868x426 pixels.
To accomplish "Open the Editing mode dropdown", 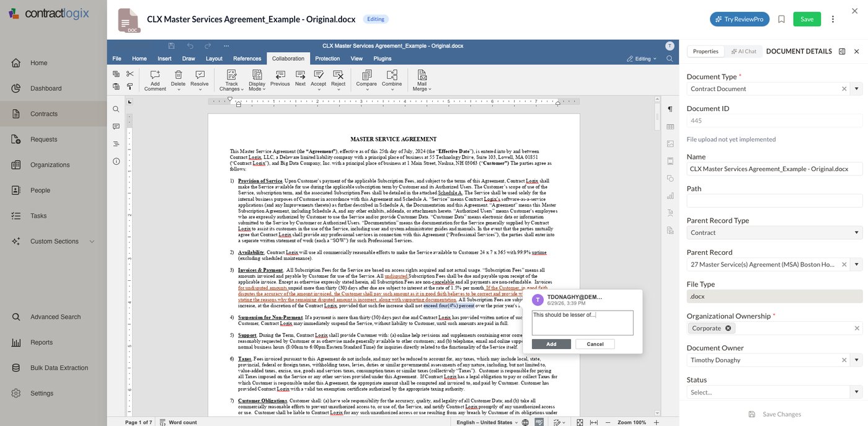I will point(642,59).
